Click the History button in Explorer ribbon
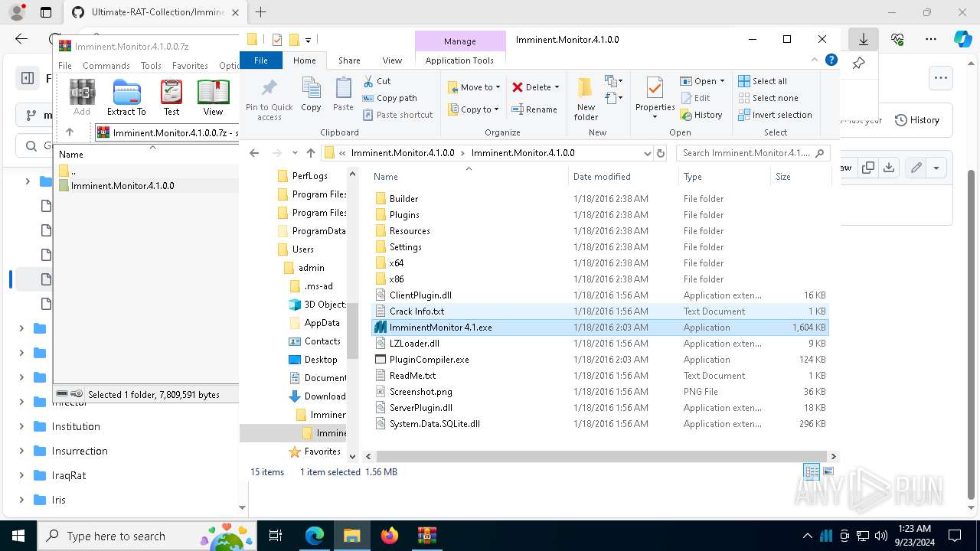This screenshot has width=980, height=551. (701, 115)
